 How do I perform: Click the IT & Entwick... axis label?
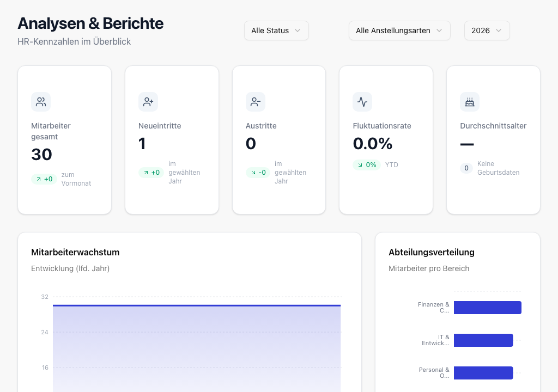pos(435,340)
